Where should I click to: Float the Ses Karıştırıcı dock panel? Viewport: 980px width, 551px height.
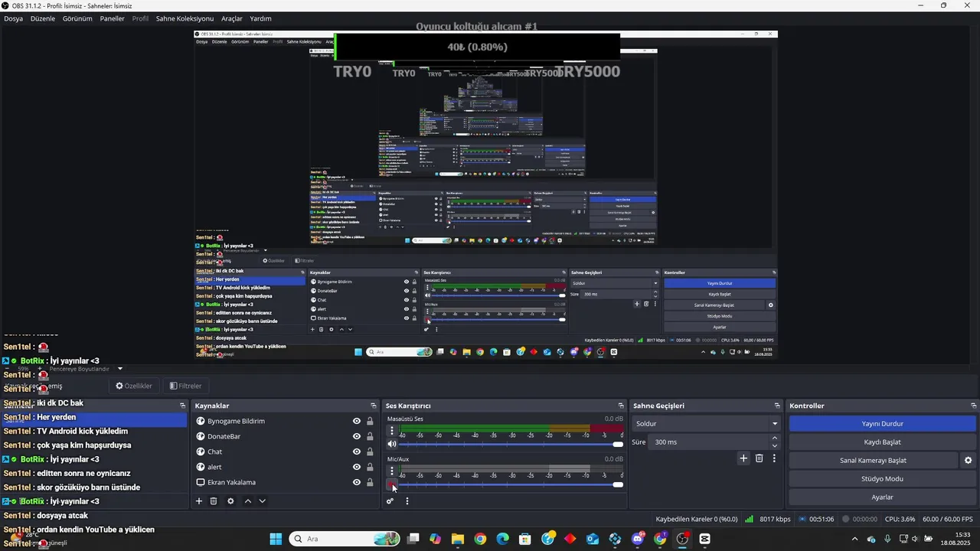pos(621,406)
